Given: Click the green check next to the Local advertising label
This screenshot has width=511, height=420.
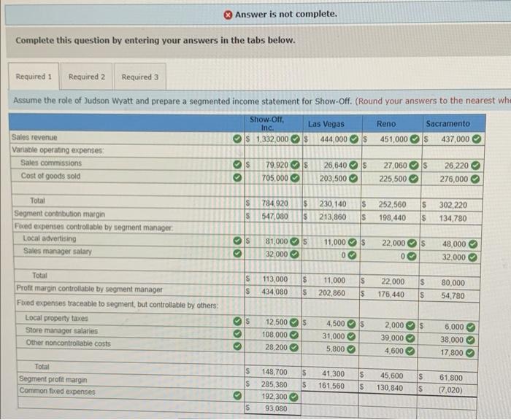Looking at the screenshot, I should click(237, 241).
